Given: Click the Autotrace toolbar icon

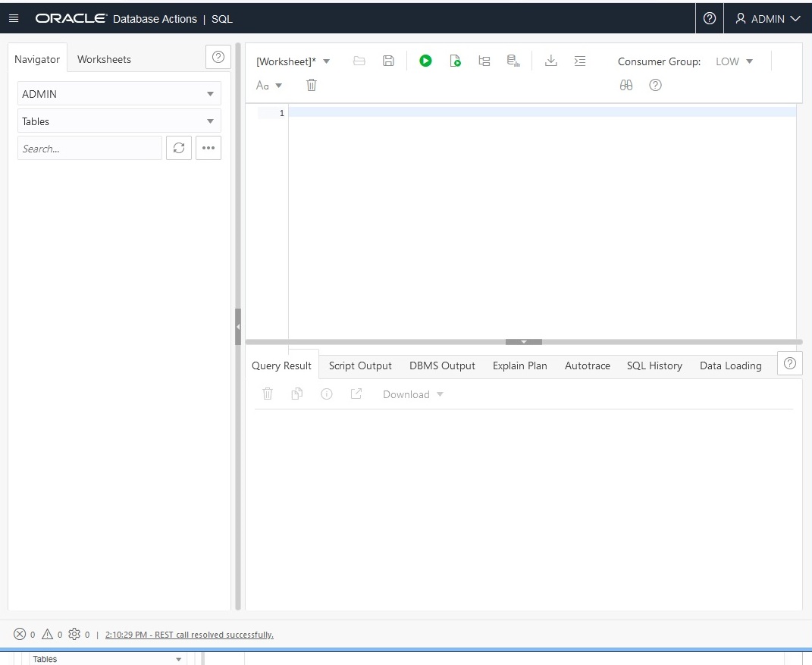Looking at the screenshot, I should click(513, 61).
